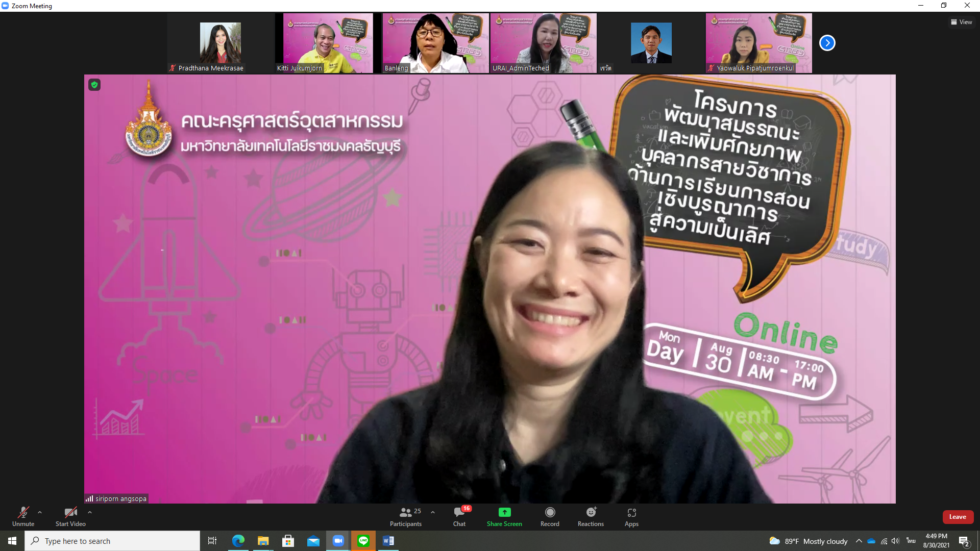Open clock and date 4:49 PM
The height and width of the screenshot is (551, 980).
coord(936,541)
